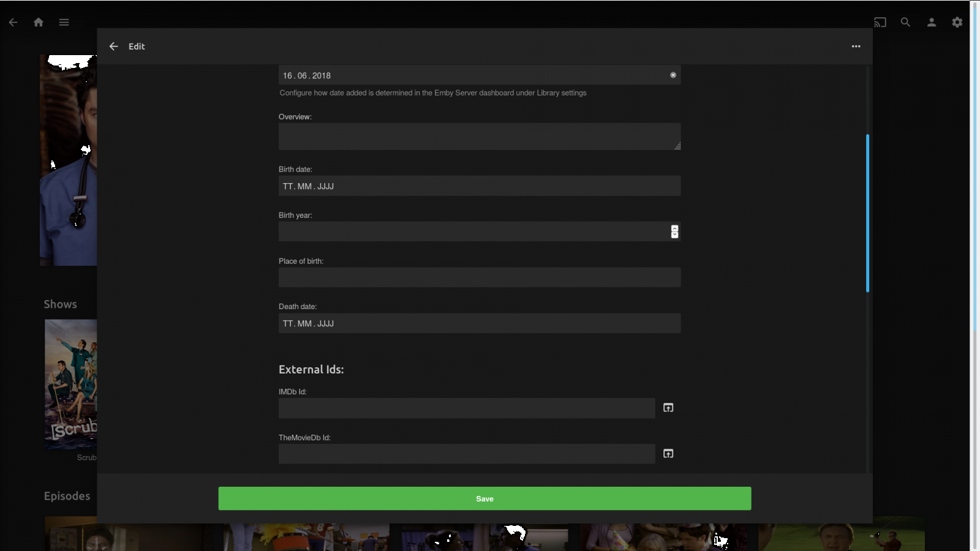This screenshot has width=980, height=551.
Task: Open the Scrubs show poster thumbnail
Action: [x=70, y=384]
